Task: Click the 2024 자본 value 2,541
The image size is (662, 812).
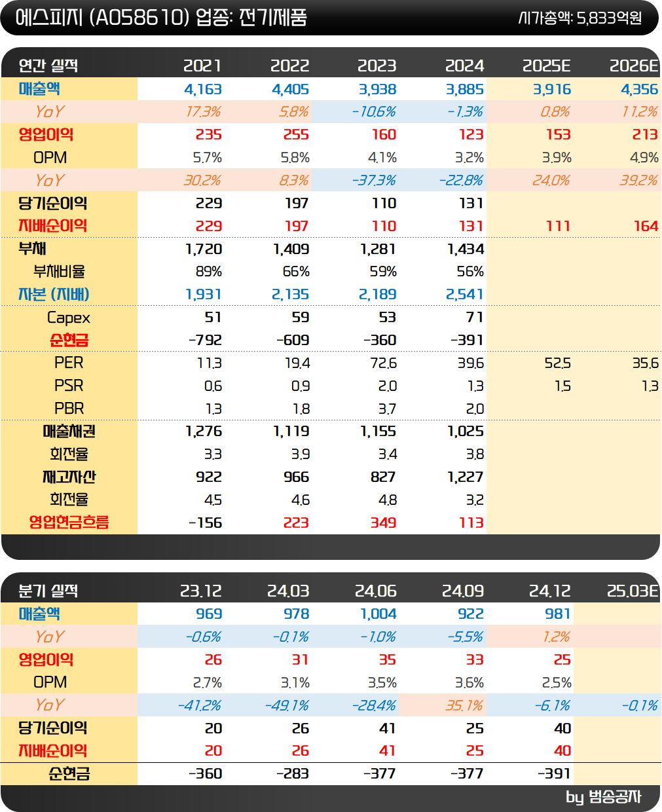Action: [x=465, y=294]
